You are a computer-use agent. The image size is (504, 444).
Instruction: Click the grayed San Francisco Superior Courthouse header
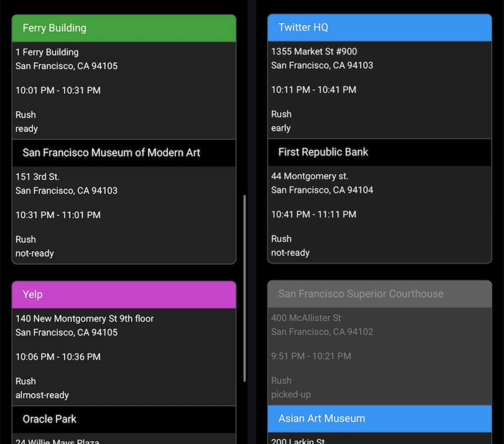(379, 294)
